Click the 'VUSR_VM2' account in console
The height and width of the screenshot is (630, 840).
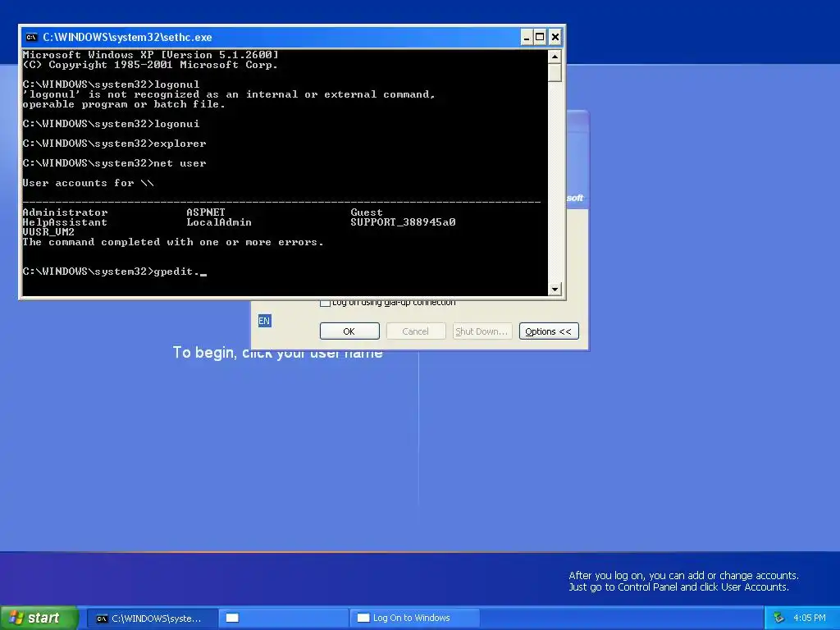pos(48,232)
